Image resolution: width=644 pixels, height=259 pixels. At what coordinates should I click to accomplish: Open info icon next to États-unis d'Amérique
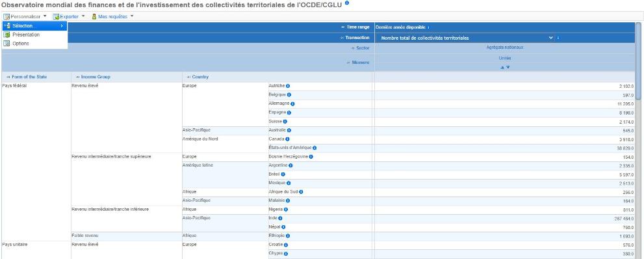click(x=315, y=148)
